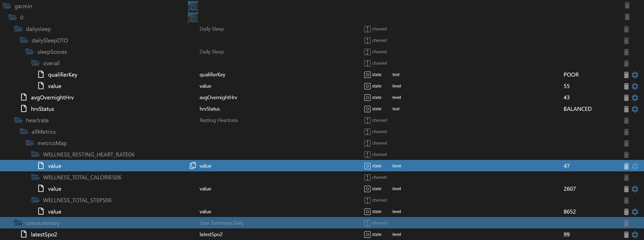Open gear settings for latestSpo2 state
This screenshot has width=644, height=240.
(x=635, y=234)
